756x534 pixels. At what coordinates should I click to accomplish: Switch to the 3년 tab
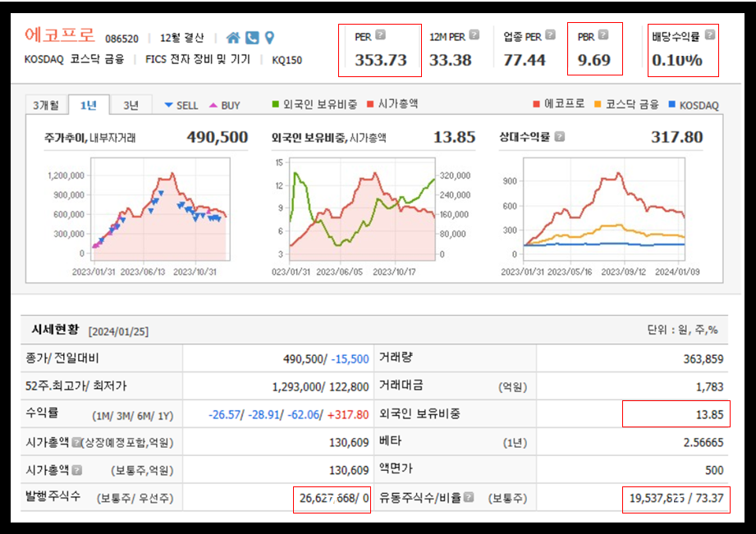click(x=131, y=105)
